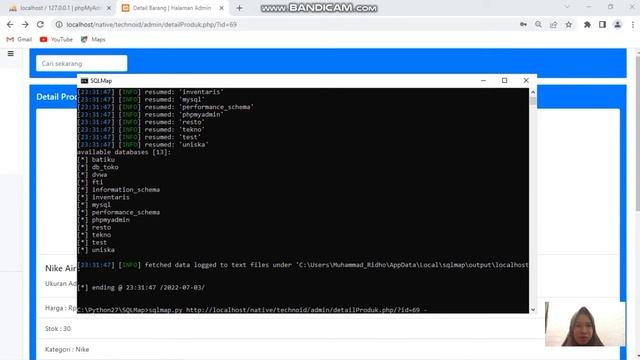Screen dimensions: 640x360
Task: Click the Cari sekarang search field
Action: pyautogui.click(x=82, y=63)
